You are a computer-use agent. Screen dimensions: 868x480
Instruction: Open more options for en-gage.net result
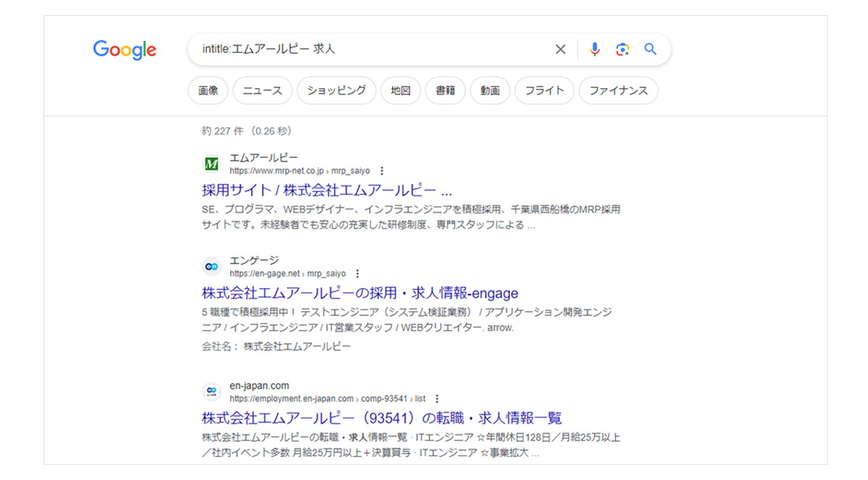[357, 274]
